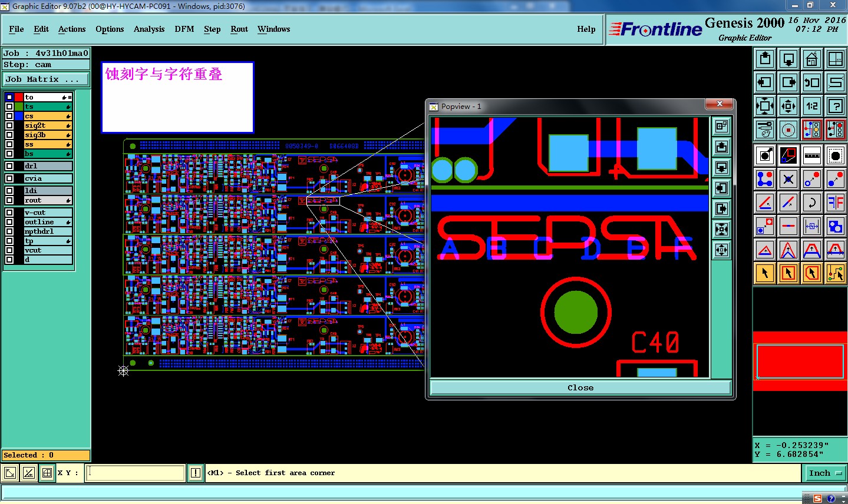Click the Popview pan right icon

tap(722, 208)
